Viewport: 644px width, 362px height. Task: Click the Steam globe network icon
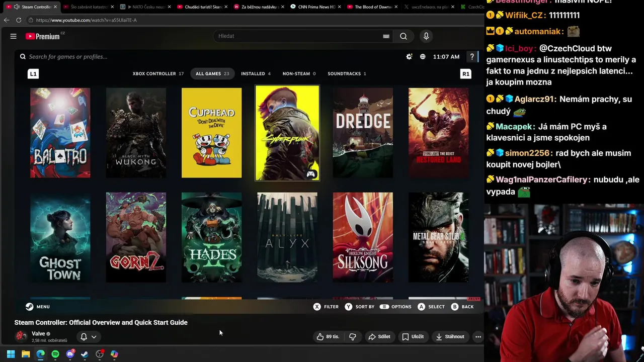coord(423,57)
